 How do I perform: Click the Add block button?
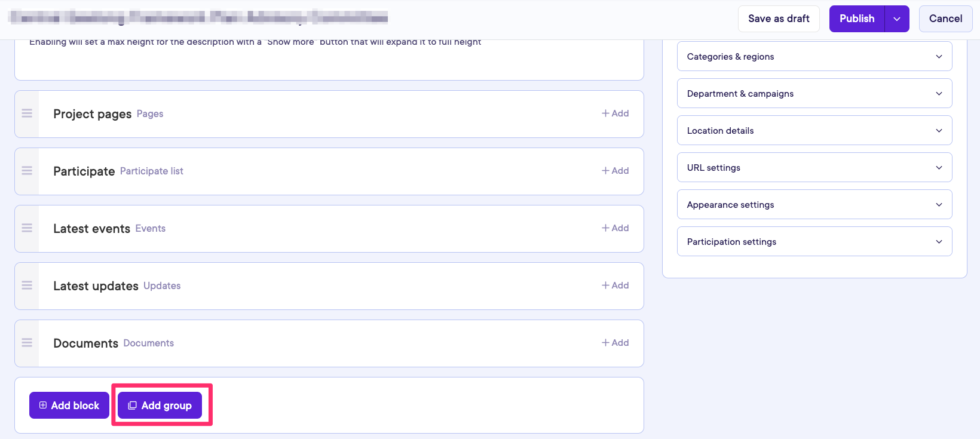(x=69, y=406)
